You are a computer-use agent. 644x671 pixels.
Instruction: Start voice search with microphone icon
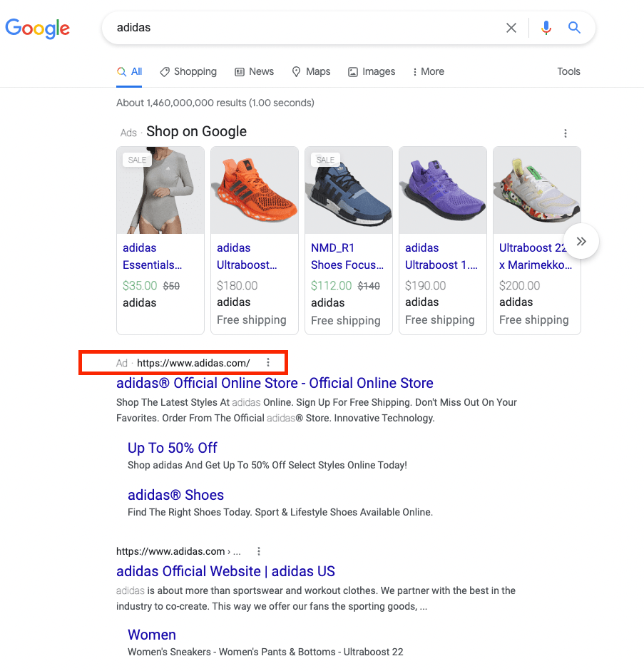546,28
